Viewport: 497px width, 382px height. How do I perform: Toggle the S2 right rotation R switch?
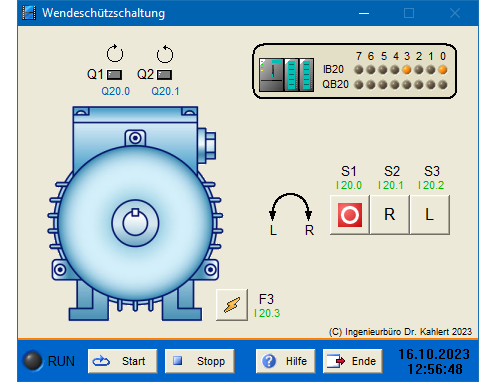point(390,215)
